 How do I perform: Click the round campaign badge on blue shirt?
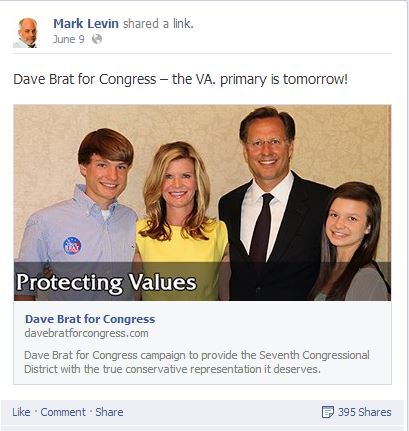click(x=72, y=246)
